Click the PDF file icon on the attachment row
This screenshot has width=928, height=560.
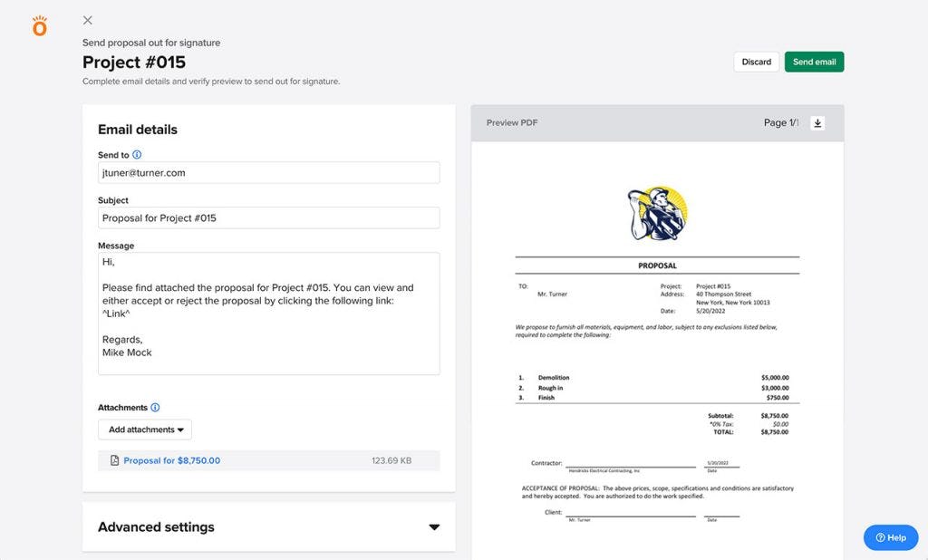pyautogui.click(x=112, y=460)
